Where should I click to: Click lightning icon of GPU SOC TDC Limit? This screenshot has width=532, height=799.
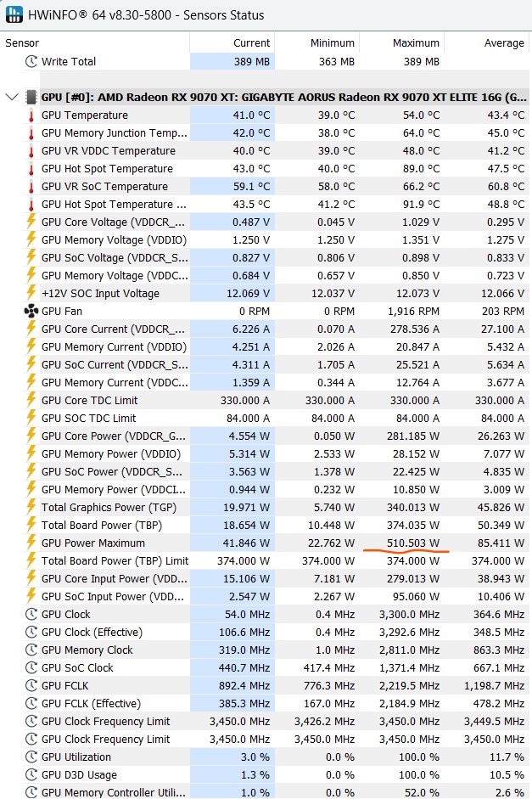[x=31, y=418]
